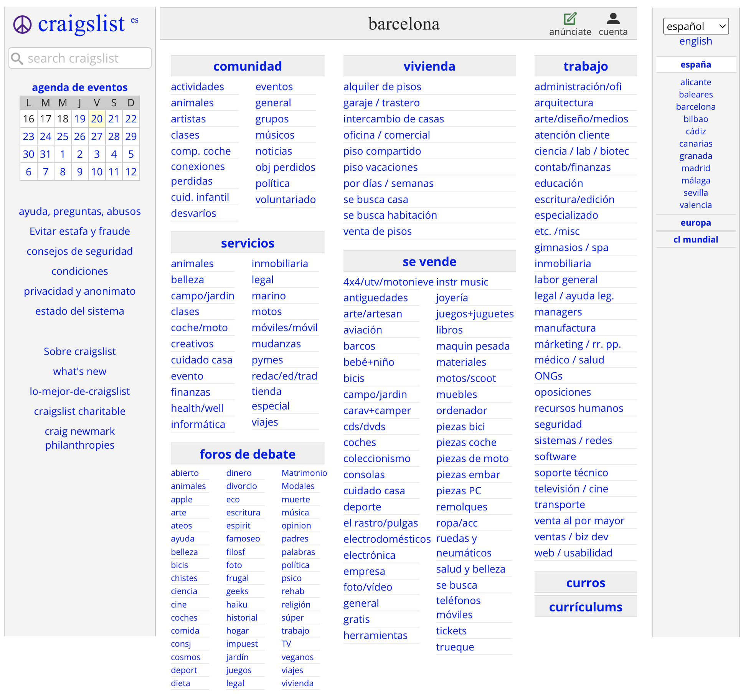The image size is (746, 700).
Task: Open alquiler de pisos listings
Action: [382, 87]
